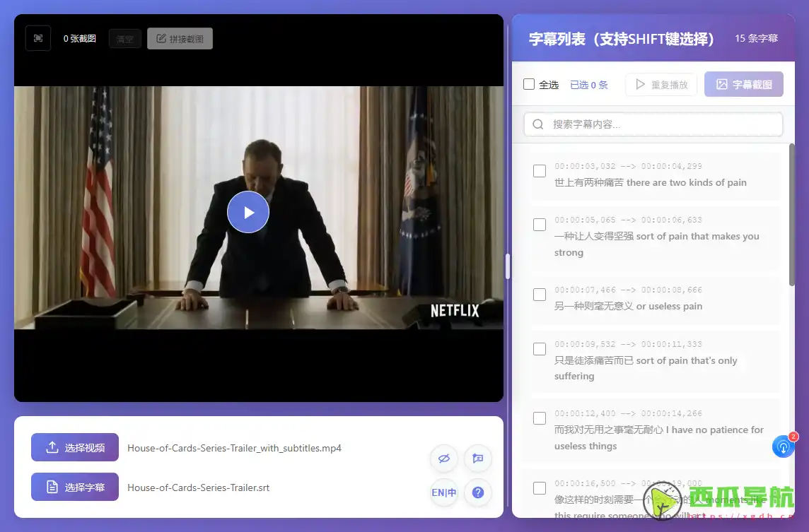The width and height of the screenshot is (809, 532).
Task: Click the 字幕截图 subtitle screenshot button
Action: click(744, 84)
